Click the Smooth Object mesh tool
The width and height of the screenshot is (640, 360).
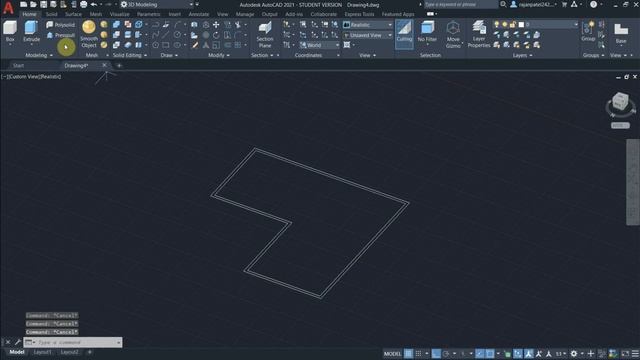(x=89, y=34)
